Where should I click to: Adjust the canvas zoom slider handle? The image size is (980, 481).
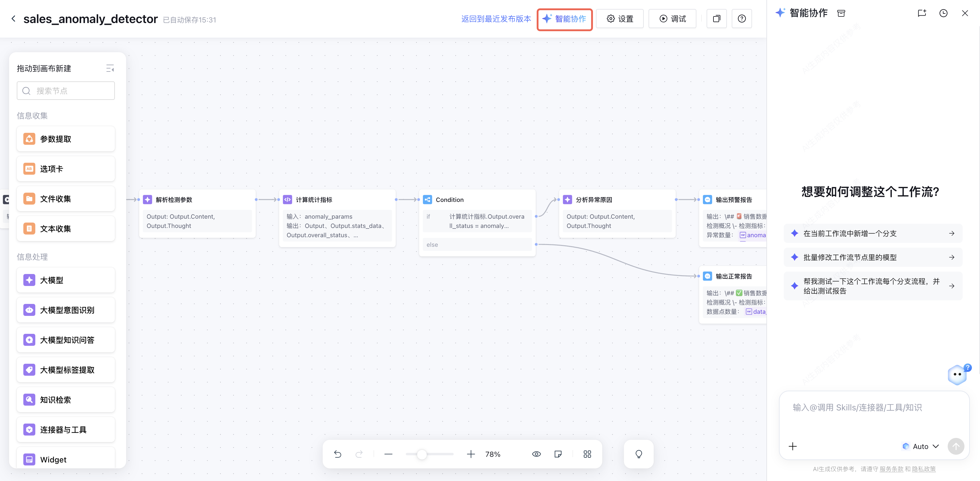(421, 454)
